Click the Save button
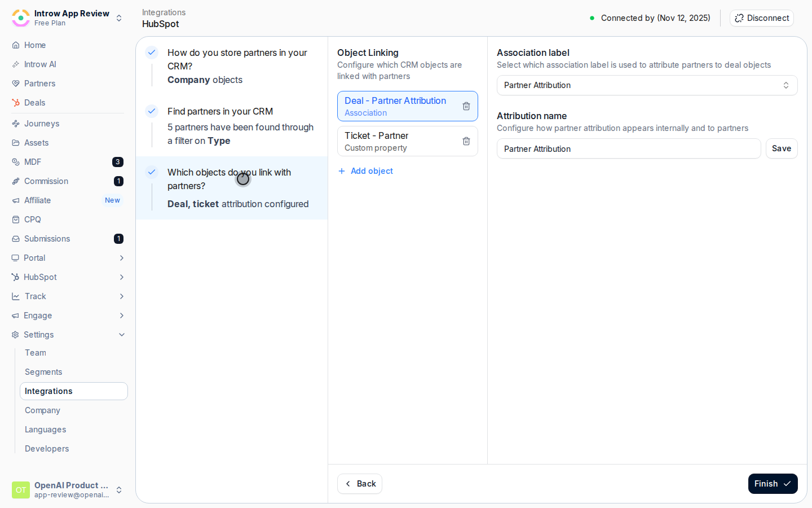 click(x=782, y=148)
